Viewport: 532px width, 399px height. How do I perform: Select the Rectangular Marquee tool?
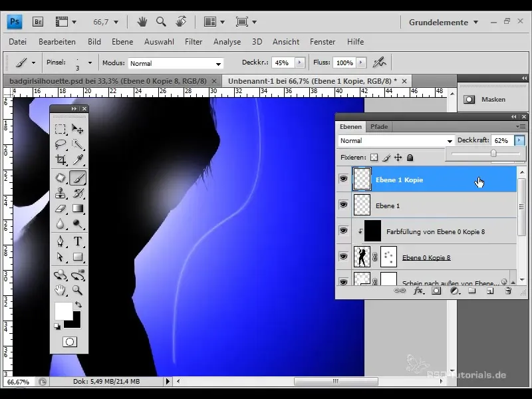point(61,129)
